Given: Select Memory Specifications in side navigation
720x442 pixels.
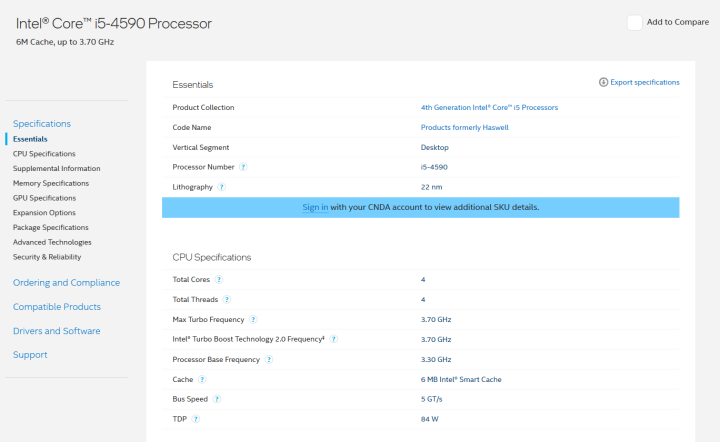Looking at the screenshot, I should (51, 183).
